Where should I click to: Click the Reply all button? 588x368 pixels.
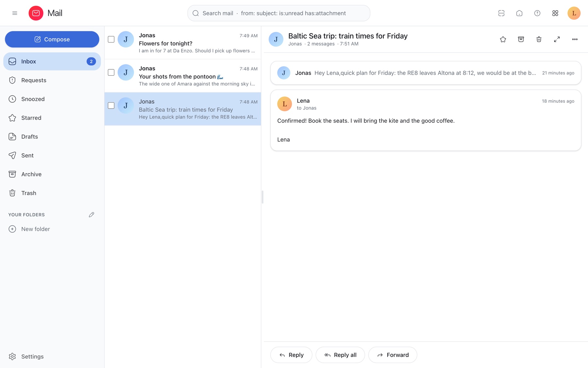(x=340, y=355)
